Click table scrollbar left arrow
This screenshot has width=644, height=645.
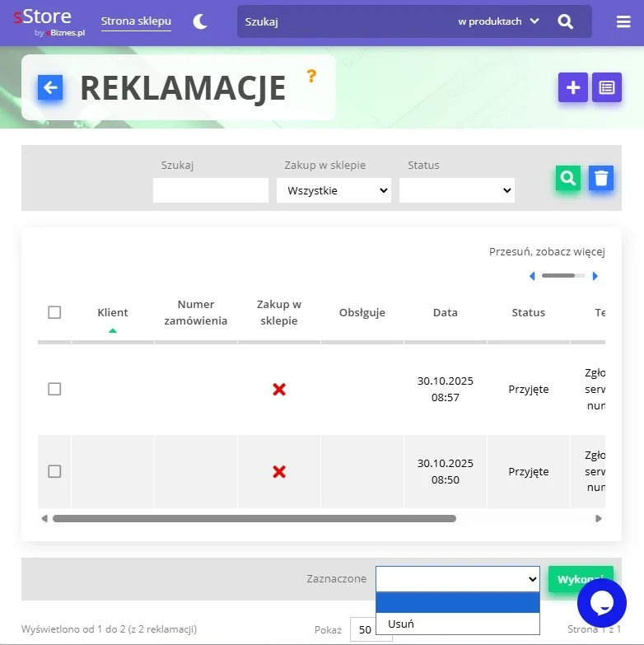44,518
